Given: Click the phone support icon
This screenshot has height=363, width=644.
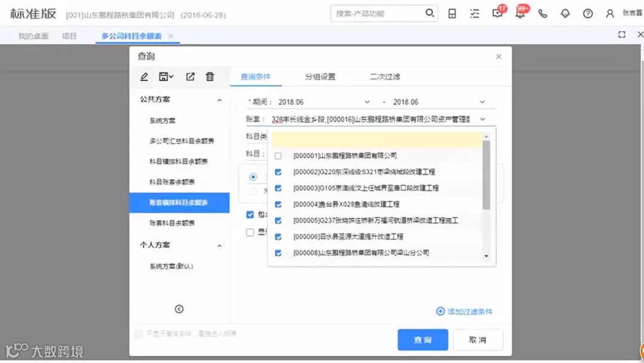Looking at the screenshot, I should point(543,14).
